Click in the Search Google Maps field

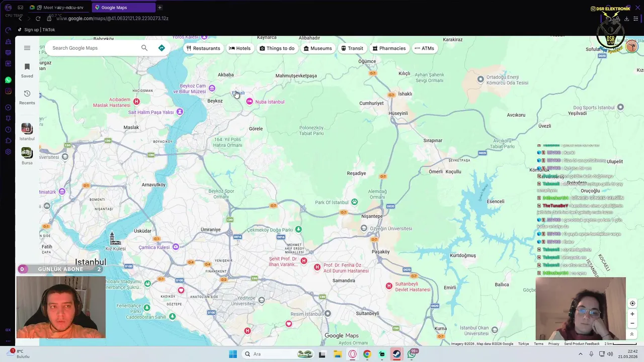93,48
